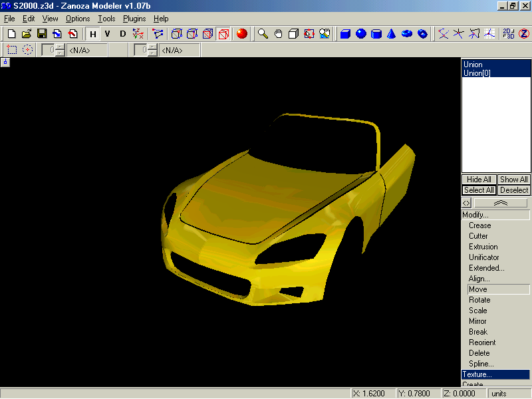The image size is (532, 399).
Task: Toggle the 2D/3D view mode button
Action: coord(508,34)
